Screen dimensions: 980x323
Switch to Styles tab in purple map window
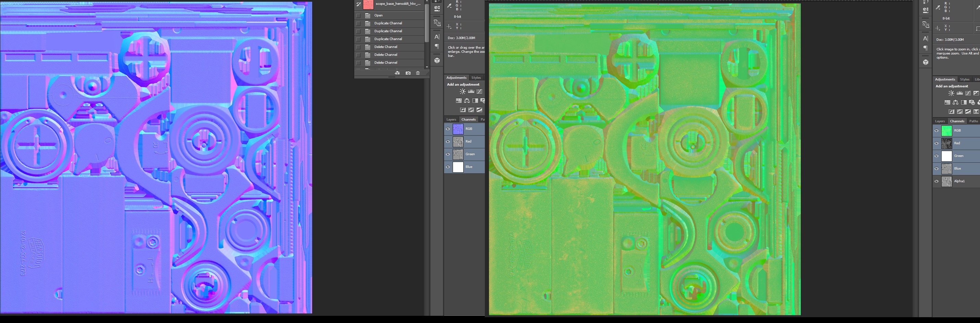tap(476, 78)
